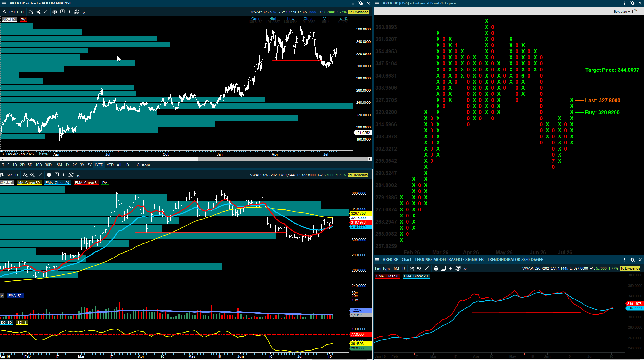This screenshot has width=644, height=360.
Task: Open three-dot options in Point & Figure title bar
Action: click(625, 3)
